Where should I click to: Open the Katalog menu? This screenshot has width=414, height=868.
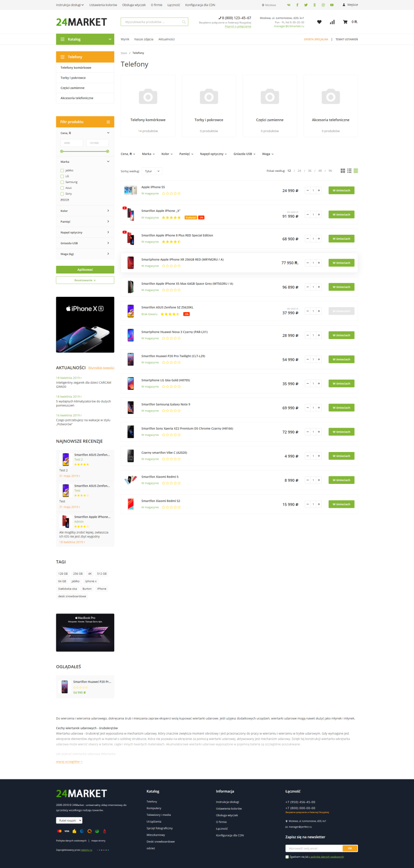click(85, 39)
